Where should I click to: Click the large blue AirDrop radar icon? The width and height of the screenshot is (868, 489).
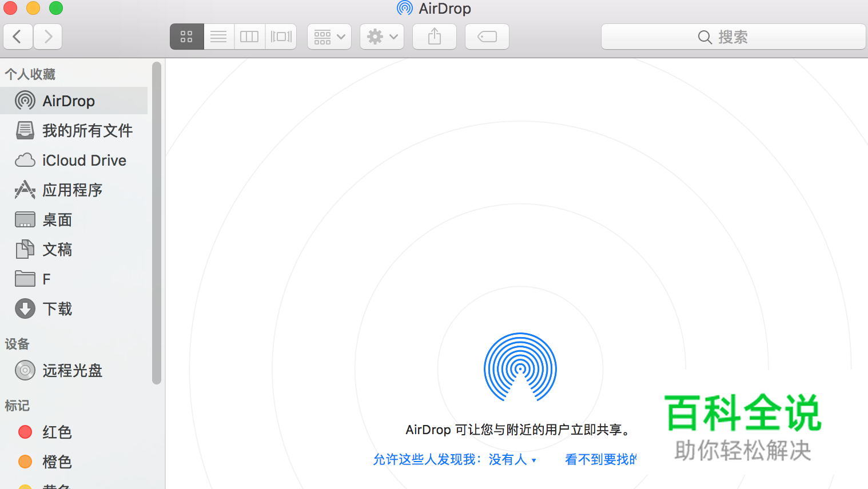520,367
